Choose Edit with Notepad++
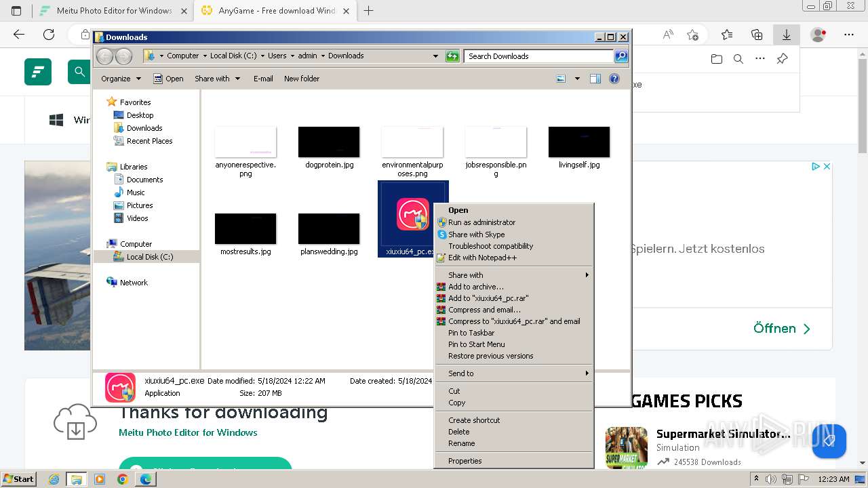 [513, 258]
